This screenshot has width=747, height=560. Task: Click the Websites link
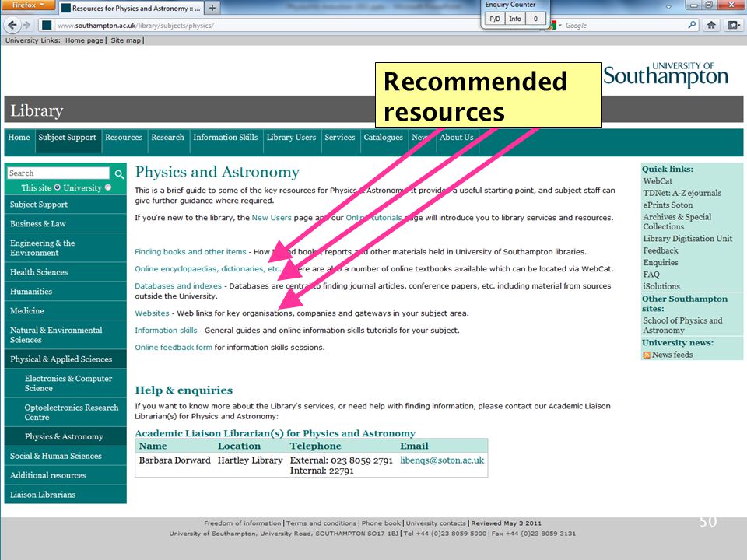pyautogui.click(x=152, y=313)
